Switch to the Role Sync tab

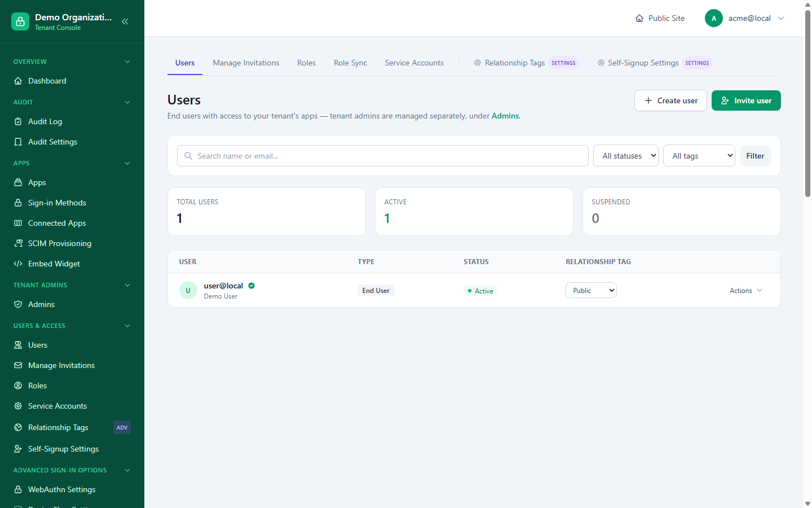coord(350,63)
